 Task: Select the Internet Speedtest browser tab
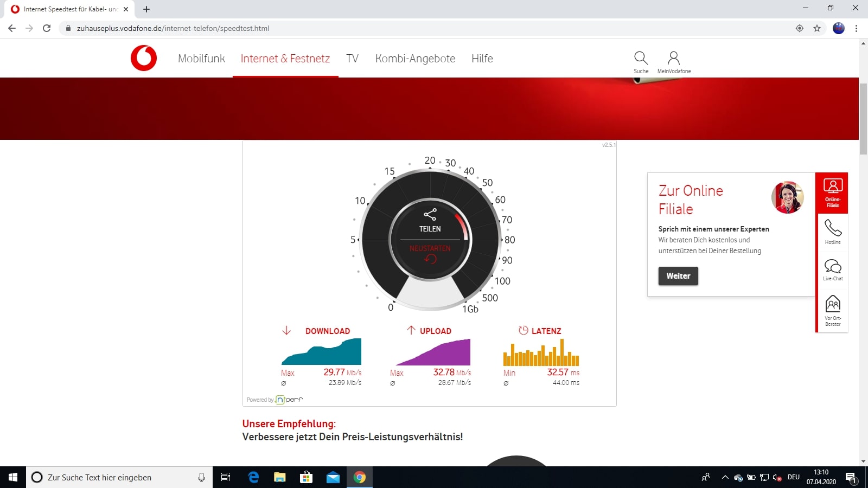[69, 9]
